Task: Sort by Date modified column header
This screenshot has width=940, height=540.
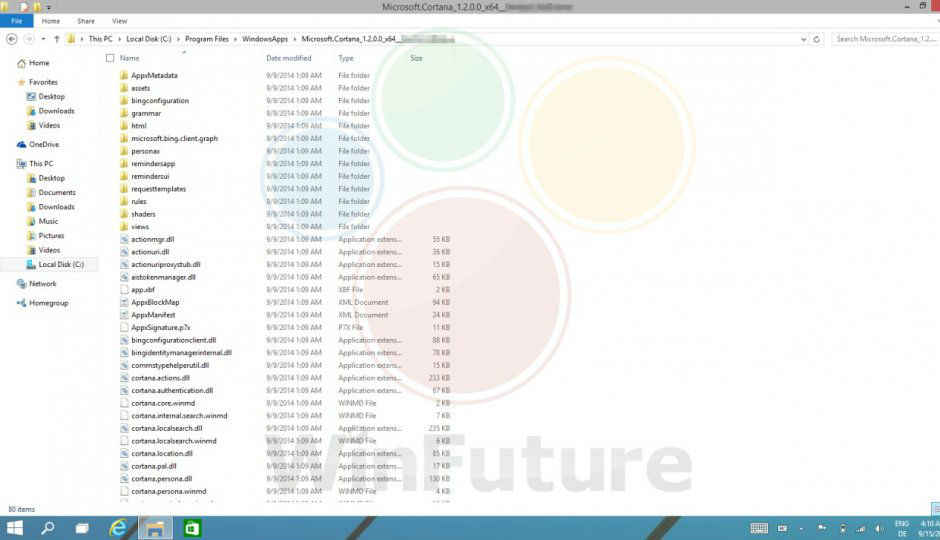Action: click(288, 58)
